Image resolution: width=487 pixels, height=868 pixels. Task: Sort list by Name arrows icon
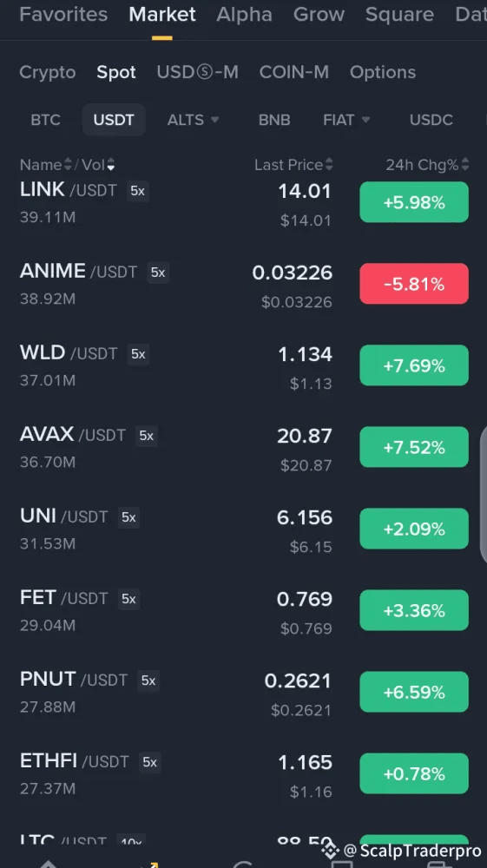coord(68,164)
